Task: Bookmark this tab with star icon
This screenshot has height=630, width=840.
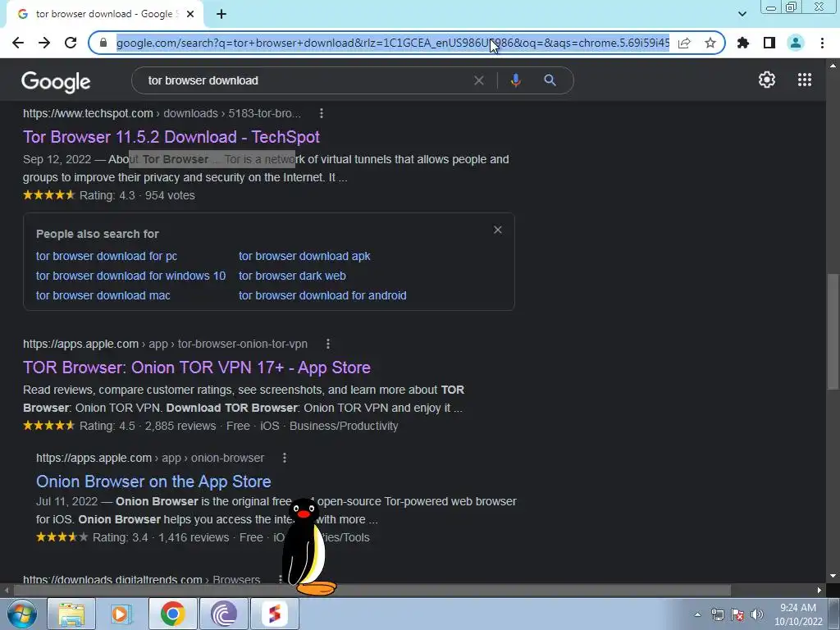Action: tap(710, 43)
